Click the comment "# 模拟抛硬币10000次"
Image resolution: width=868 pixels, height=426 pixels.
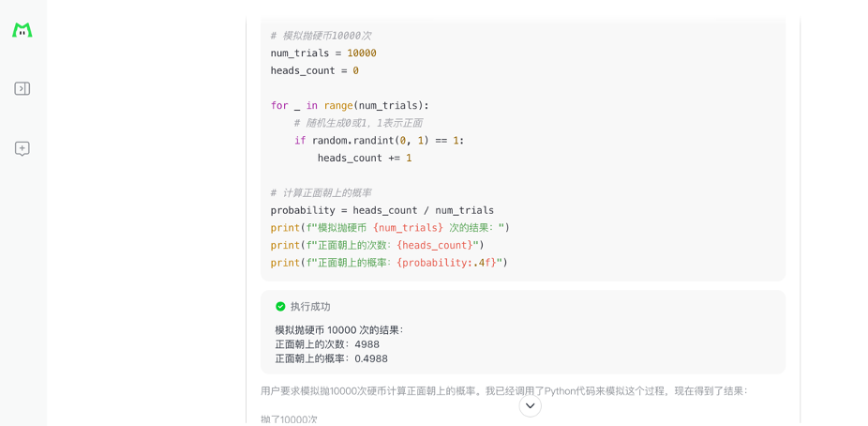coord(321,36)
